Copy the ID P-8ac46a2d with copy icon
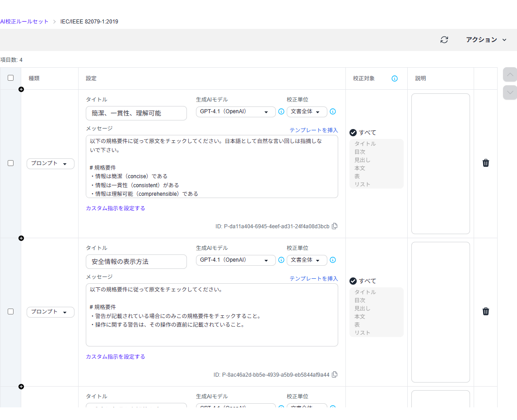This screenshot has width=517, height=420. (x=335, y=374)
